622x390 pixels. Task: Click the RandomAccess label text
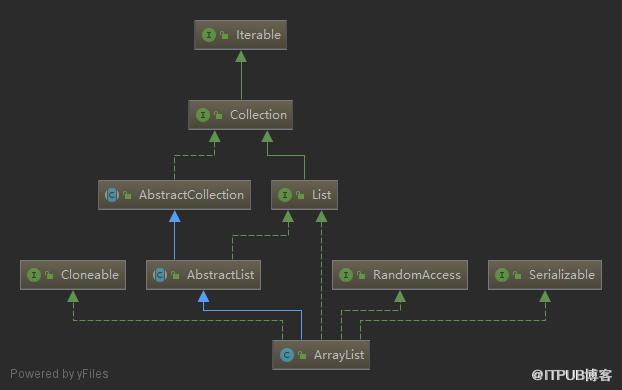(417, 275)
